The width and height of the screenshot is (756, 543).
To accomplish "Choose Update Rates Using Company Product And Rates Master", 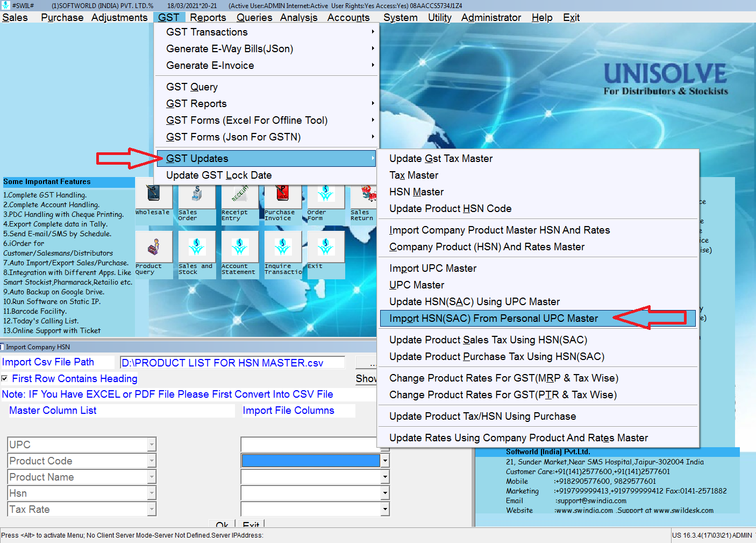I will (x=538, y=438).
